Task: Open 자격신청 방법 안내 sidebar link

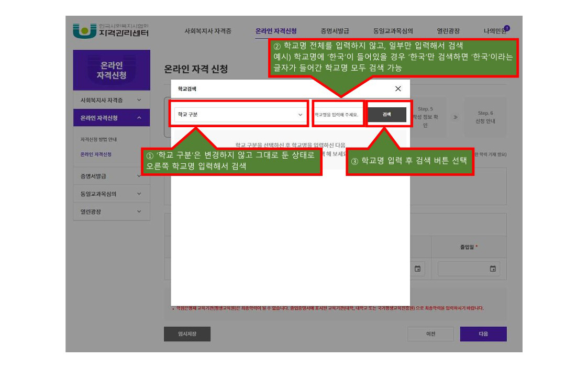Action: pos(98,139)
